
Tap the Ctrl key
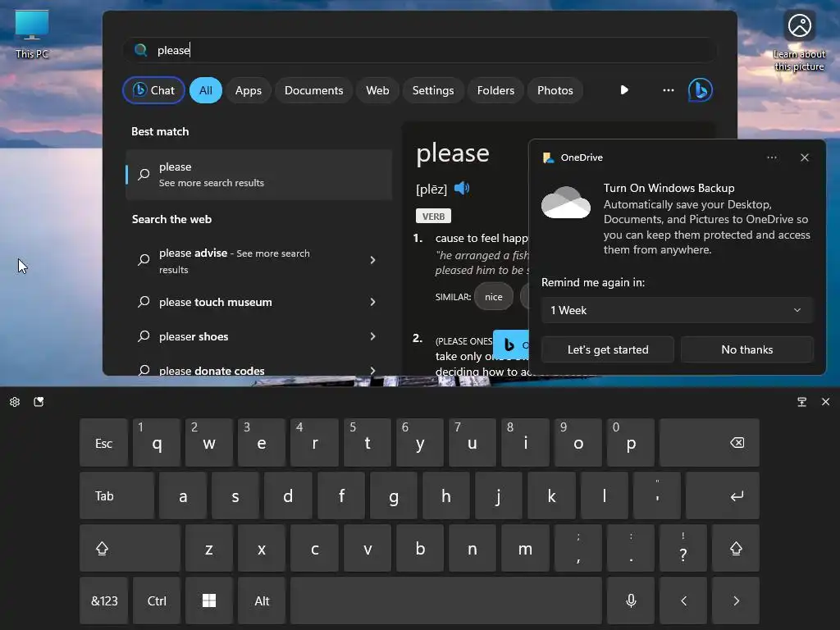coord(157,600)
